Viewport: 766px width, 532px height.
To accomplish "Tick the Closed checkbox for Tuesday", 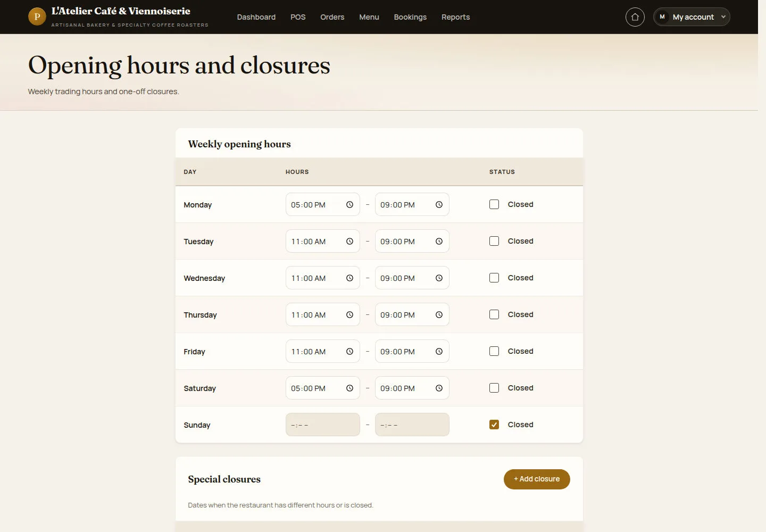I will [494, 241].
